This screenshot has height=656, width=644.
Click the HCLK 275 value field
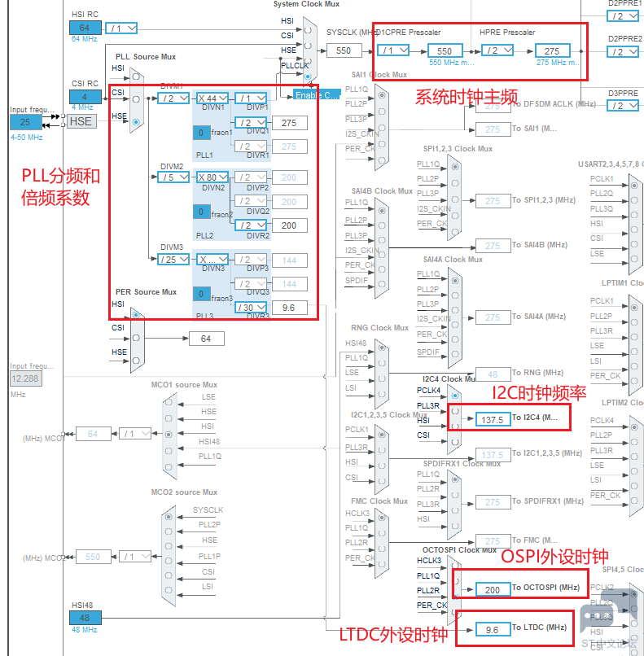[x=552, y=50]
